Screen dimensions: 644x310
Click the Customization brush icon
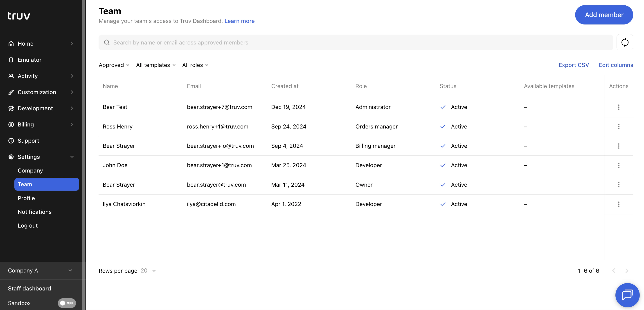pyautogui.click(x=11, y=92)
